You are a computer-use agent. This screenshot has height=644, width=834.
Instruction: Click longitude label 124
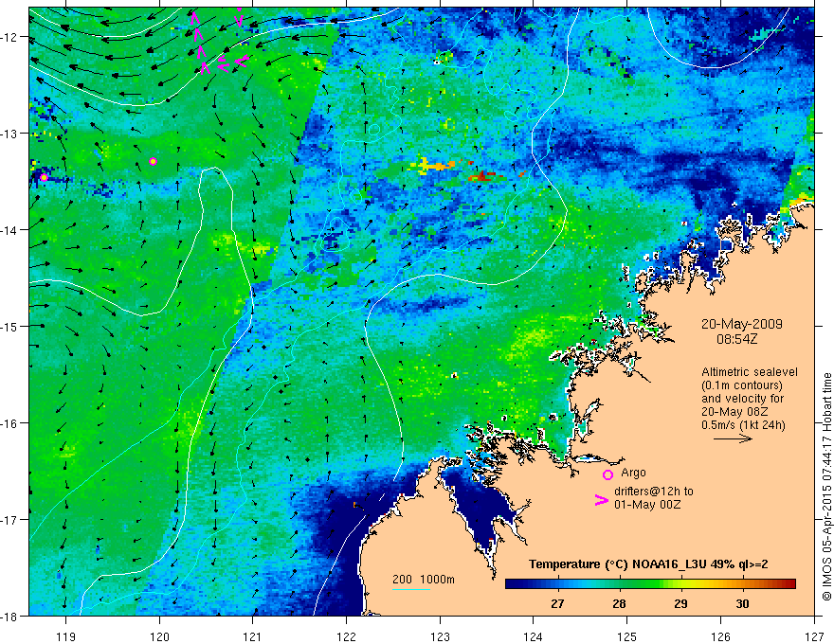coord(534,636)
